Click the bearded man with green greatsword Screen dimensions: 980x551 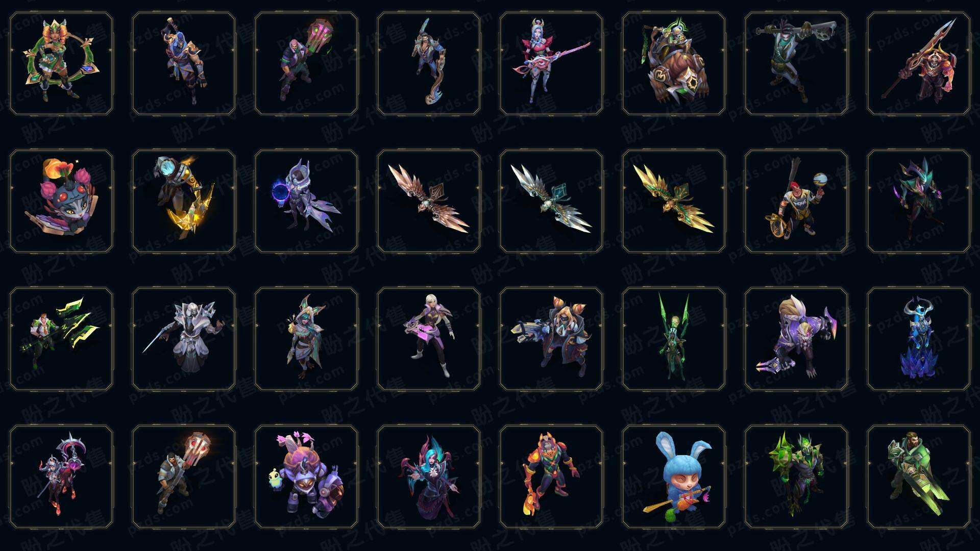point(919,477)
